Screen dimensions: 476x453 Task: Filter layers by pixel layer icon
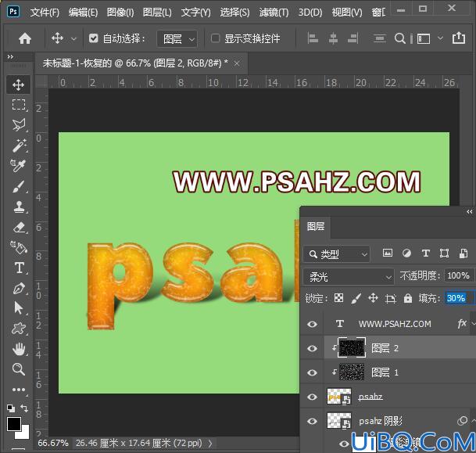388,253
